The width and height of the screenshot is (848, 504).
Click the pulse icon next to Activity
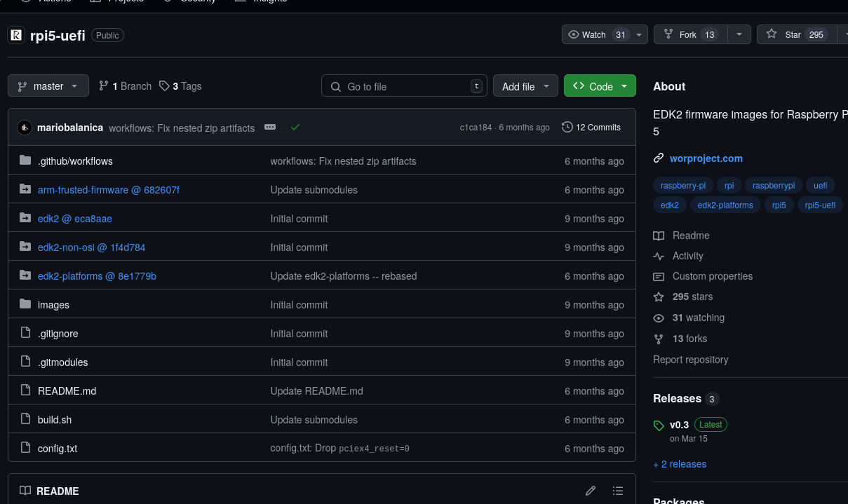click(658, 256)
